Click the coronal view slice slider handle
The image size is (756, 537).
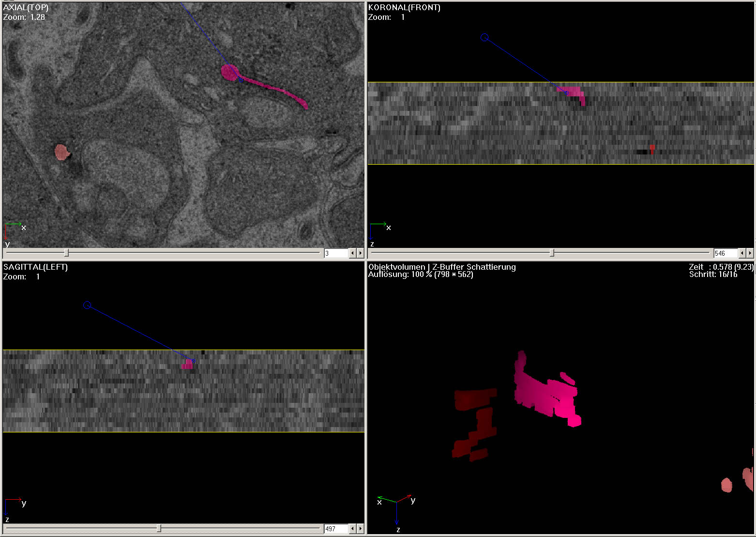tap(552, 253)
